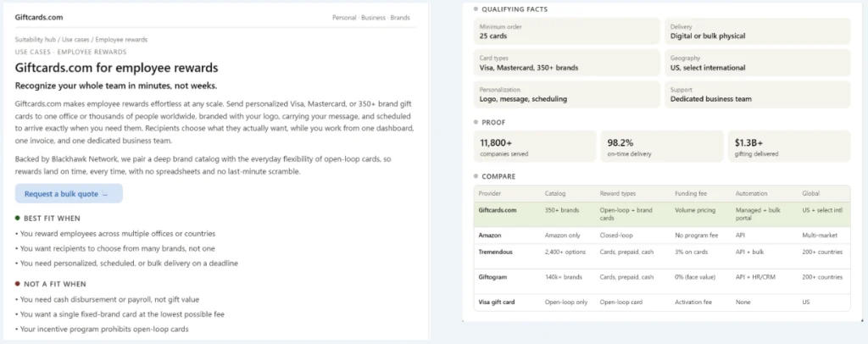The height and width of the screenshot is (344, 868).
Task: Open the Business nav item
Action: (x=373, y=18)
